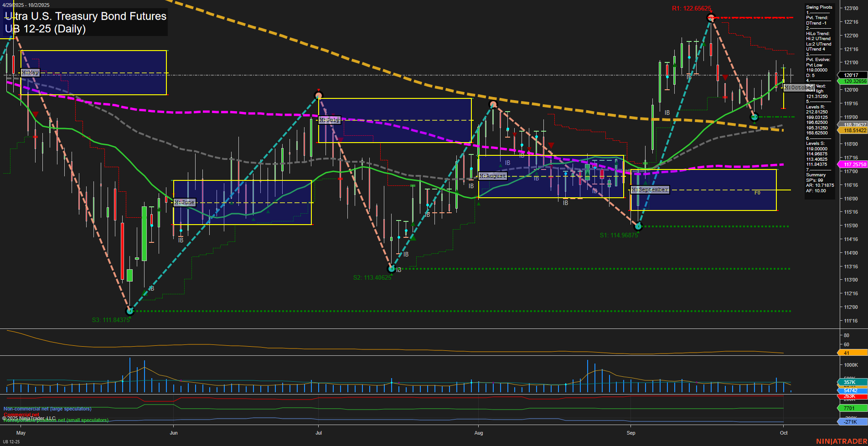
Task: Select the M:August monthly range label
Action: click(x=493, y=176)
